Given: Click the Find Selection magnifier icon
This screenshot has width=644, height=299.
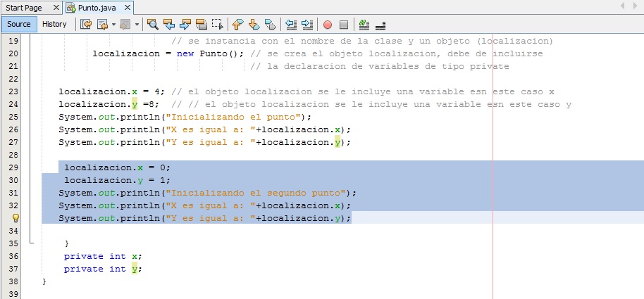Looking at the screenshot, I should click(x=152, y=24).
